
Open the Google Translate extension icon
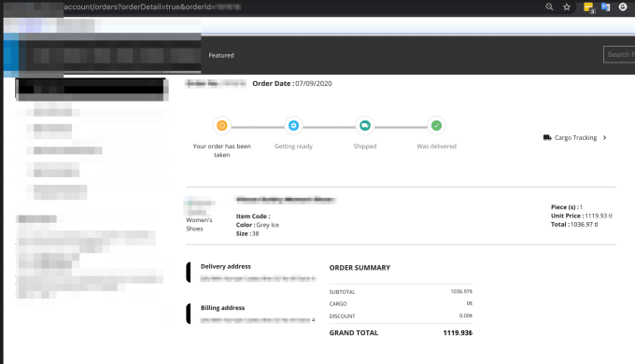pyautogui.click(x=605, y=7)
